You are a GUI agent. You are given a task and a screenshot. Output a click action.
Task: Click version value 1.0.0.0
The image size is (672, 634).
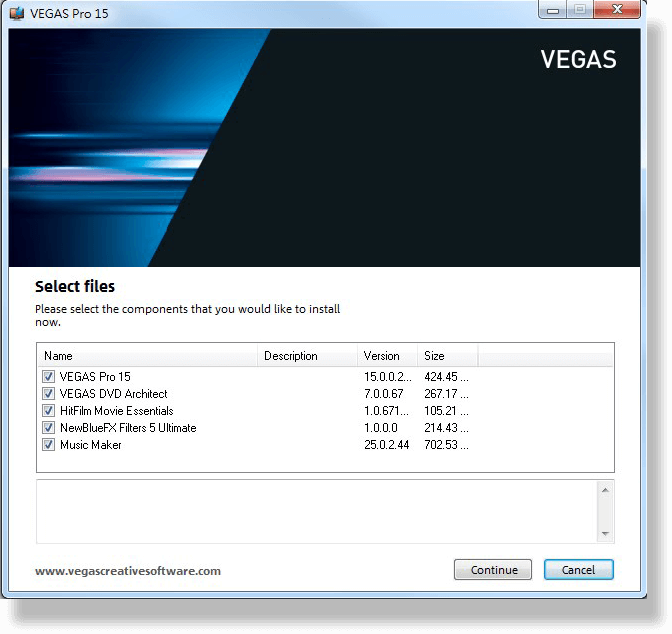(381, 428)
